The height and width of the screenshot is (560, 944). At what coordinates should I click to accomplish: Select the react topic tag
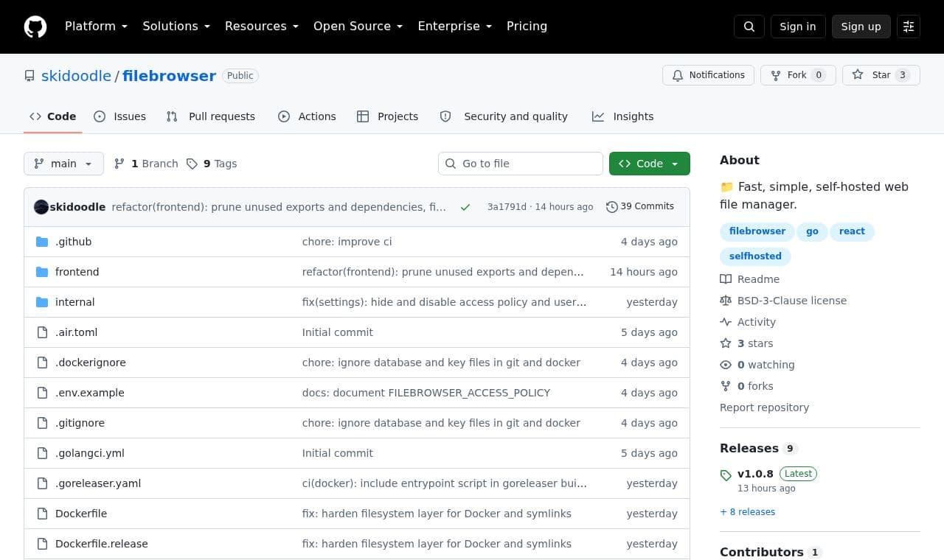coord(852,231)
